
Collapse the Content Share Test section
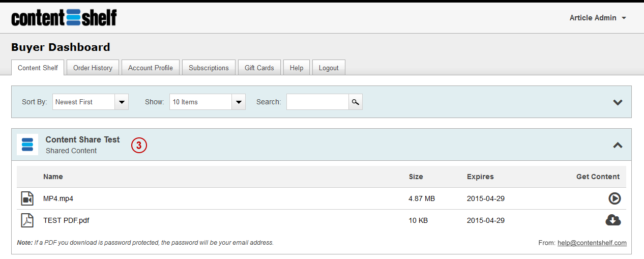coord(618,145)
